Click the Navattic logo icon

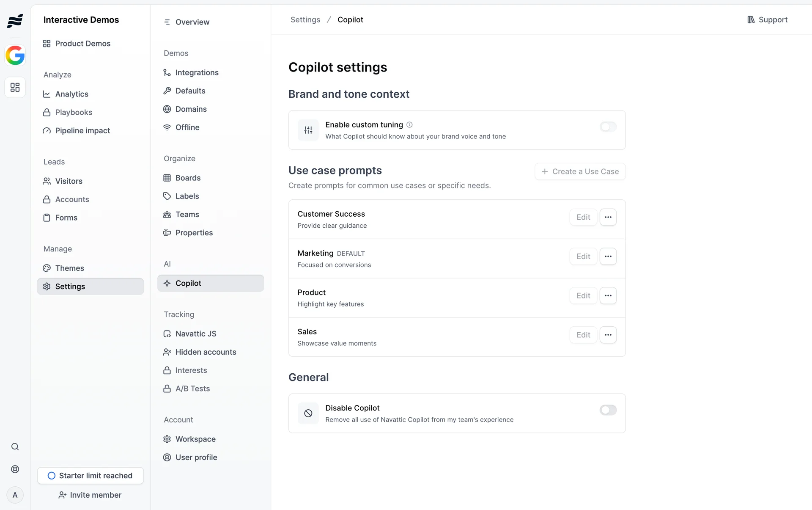(15, 20)
